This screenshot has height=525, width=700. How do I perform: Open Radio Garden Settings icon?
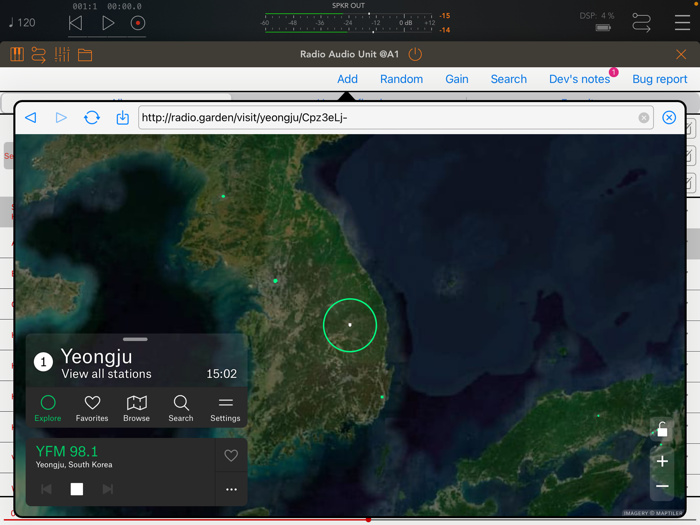[x=225, y=408]
